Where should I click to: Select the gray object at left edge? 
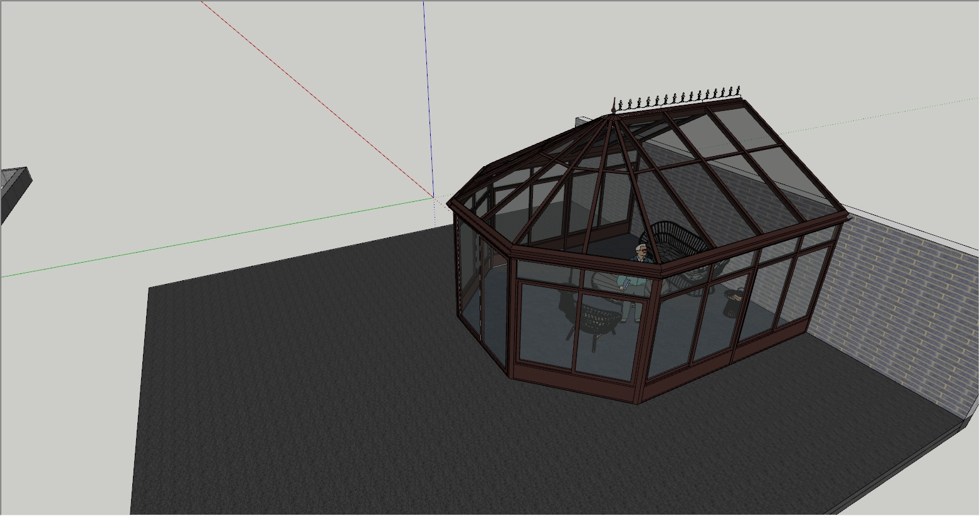pyautogui.click(x=13, y=188)
